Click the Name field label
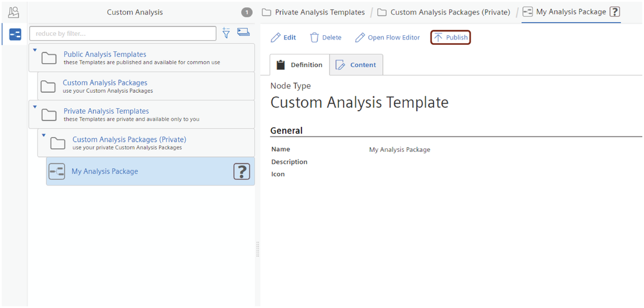 point(280,150)
